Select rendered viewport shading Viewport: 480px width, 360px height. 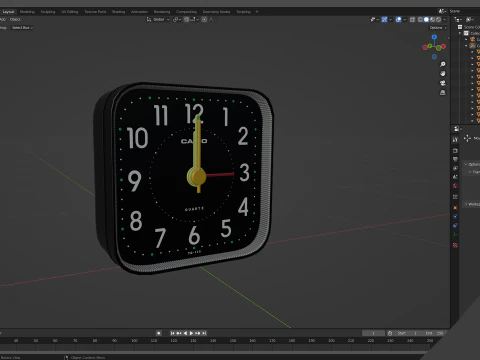[439, 20]
